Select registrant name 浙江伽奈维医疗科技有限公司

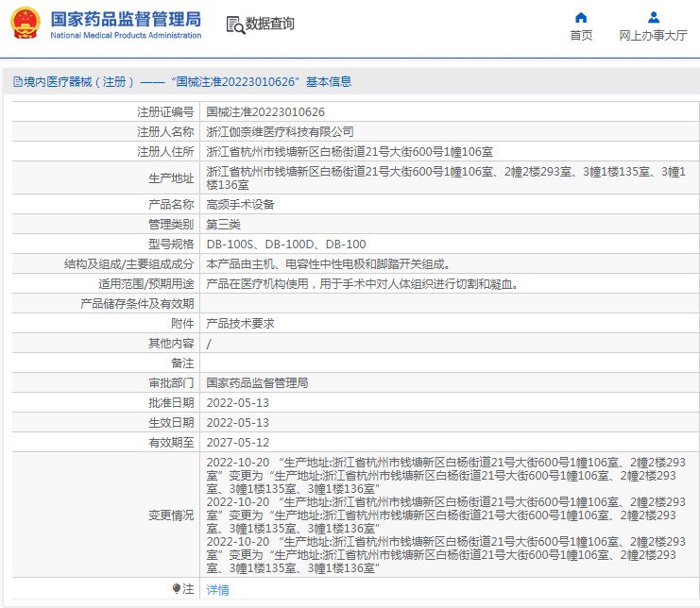[280, 131]
